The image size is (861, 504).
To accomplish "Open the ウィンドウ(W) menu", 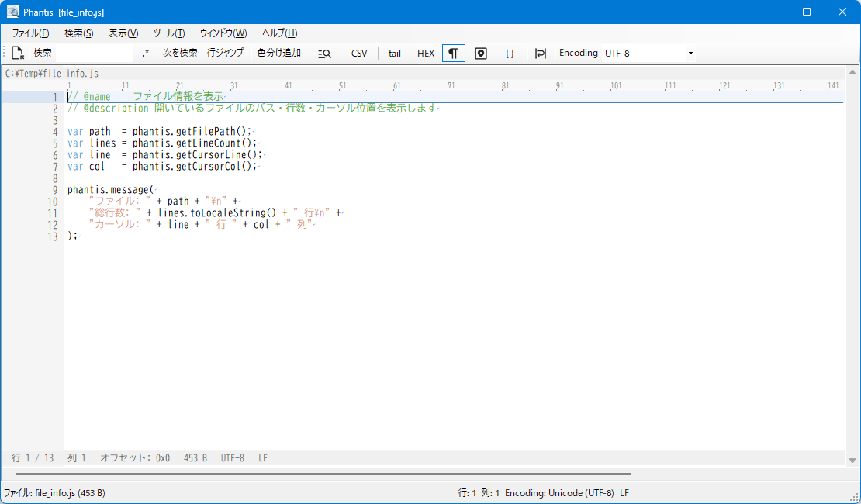I will (223, 33).
